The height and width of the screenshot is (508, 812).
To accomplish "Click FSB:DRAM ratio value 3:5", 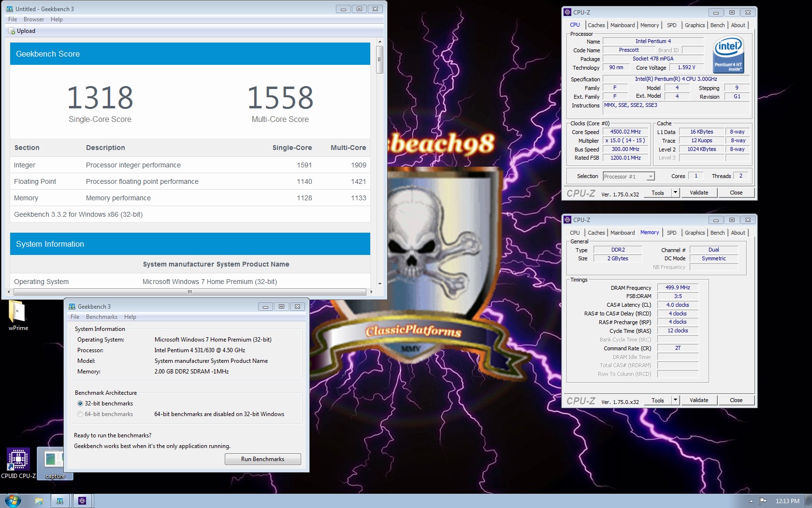I will (x=678, y=296).
